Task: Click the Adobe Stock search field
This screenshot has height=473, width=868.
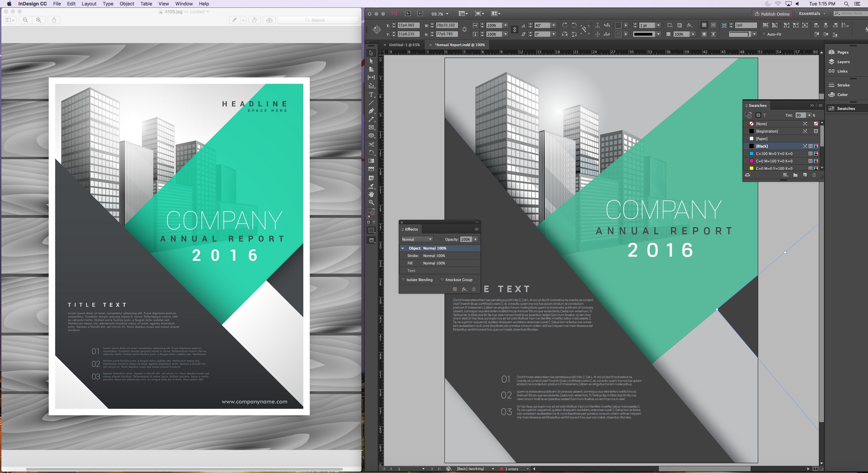Action: (x=850, y=14)
